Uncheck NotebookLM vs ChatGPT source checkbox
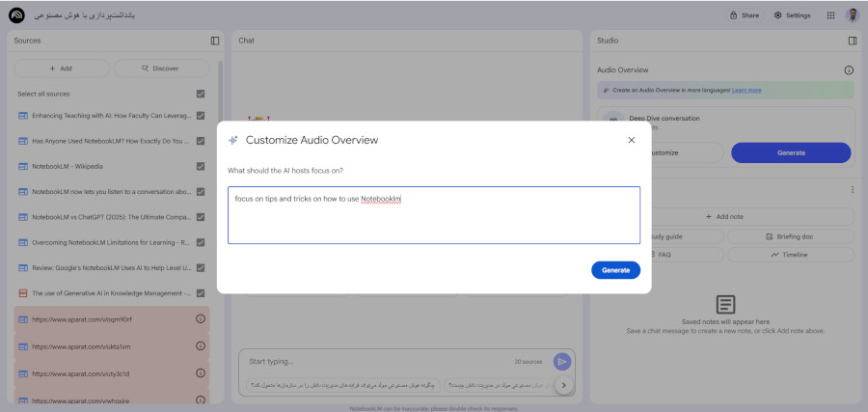Screen dimensions: 868x412 [x=201, y=217]
